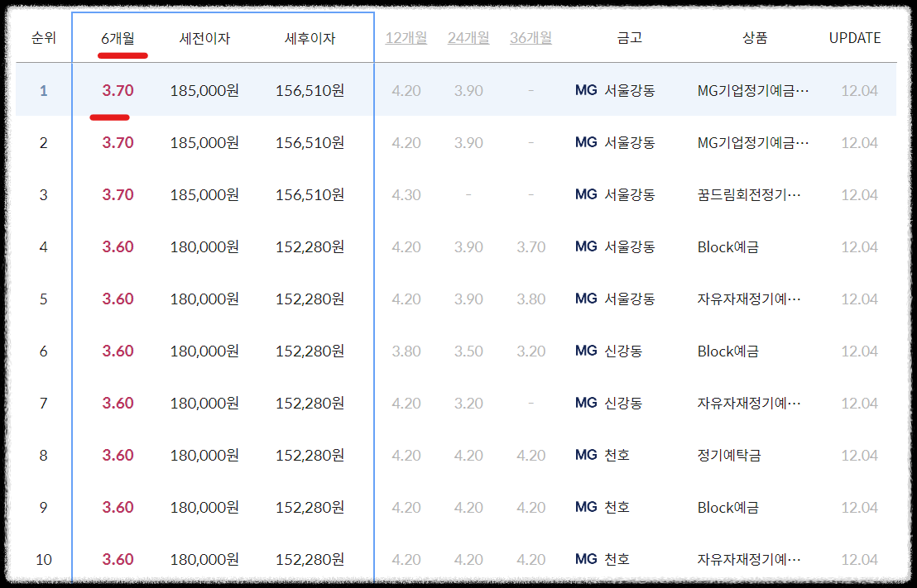This screenshot has height=588, width=917.
Task: Click the MG icon beside 천호 in rank 10
Action: pyautogui.click(x=586, y=559)
